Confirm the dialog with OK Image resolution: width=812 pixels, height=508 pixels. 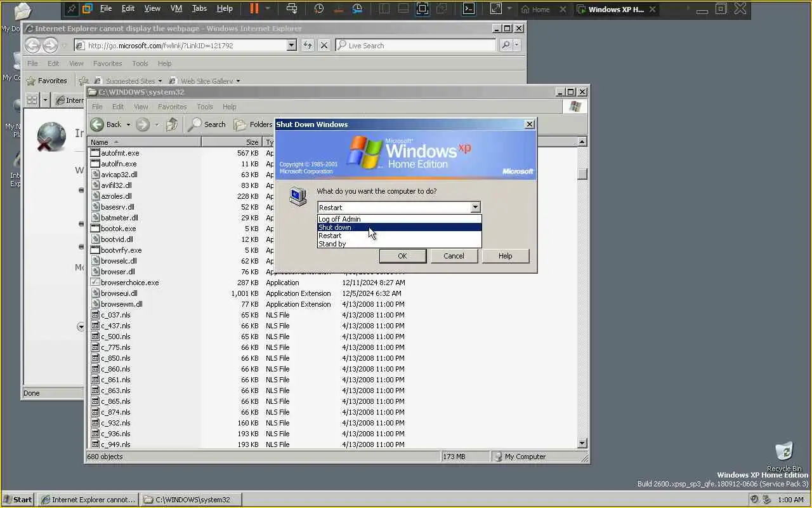(402, 256)
